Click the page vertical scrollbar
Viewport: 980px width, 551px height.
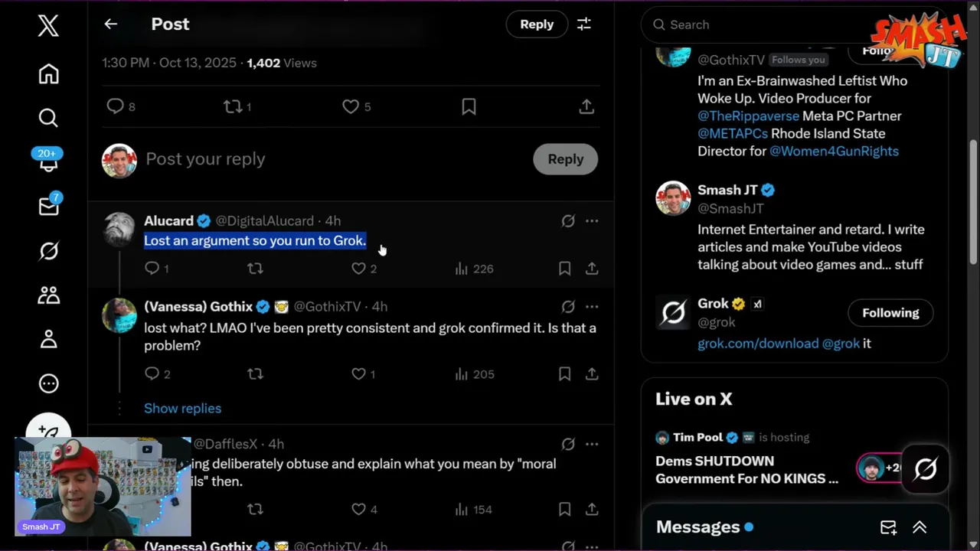(x=974, y=199)
